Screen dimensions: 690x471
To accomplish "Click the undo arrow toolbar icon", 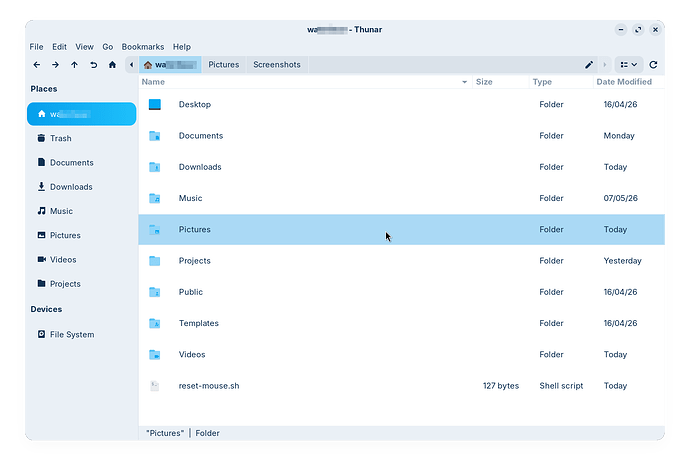I will pyautogui.click(x=93, y=65).
